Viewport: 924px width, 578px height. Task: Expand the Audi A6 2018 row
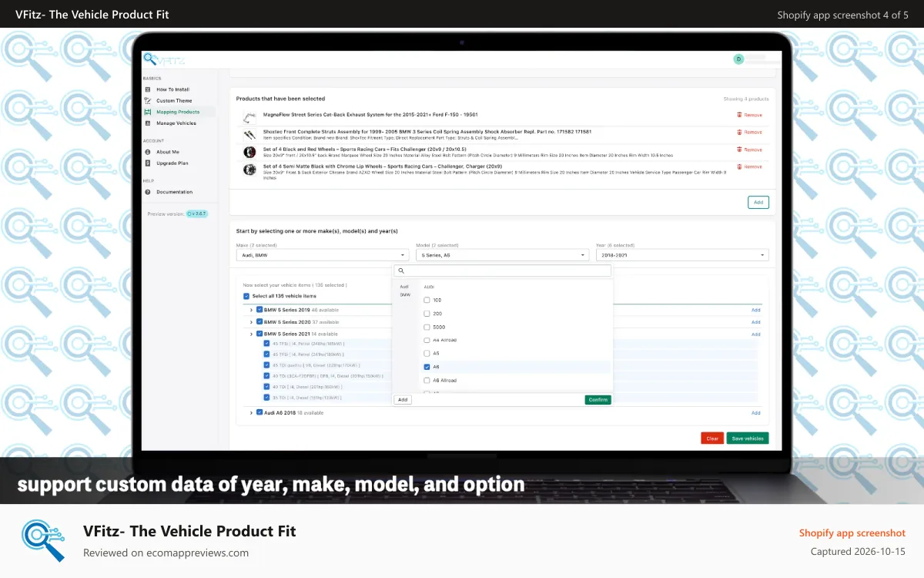(x=251, y=412)
